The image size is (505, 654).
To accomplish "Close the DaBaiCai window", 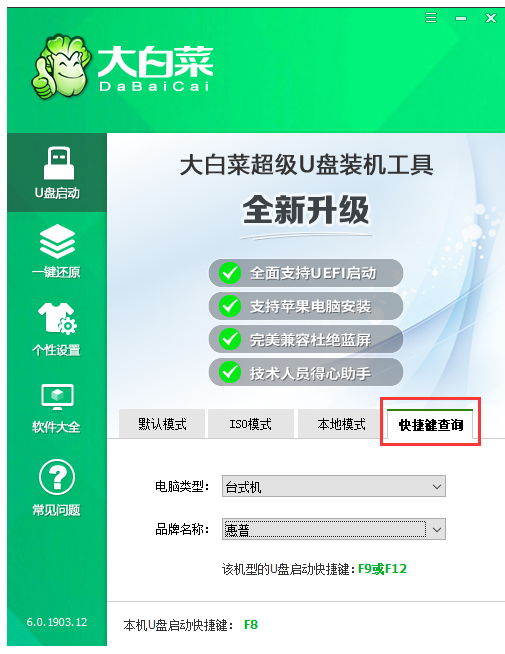I will point(491,18).
